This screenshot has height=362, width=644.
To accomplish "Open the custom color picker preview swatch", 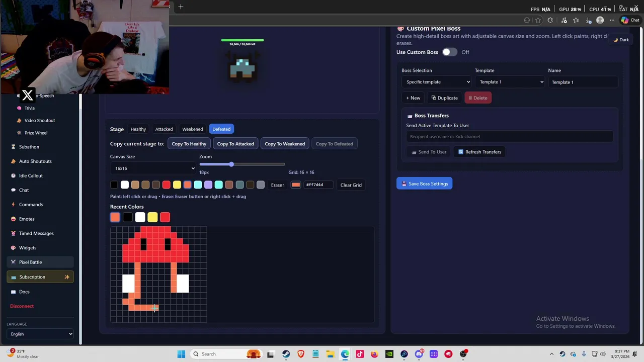I will pos(296,185).
